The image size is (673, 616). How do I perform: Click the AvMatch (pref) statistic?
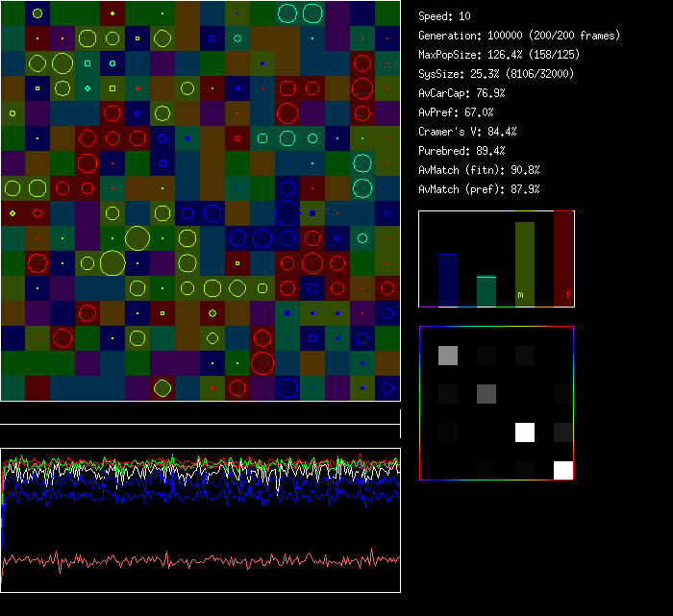pos(479,189)
